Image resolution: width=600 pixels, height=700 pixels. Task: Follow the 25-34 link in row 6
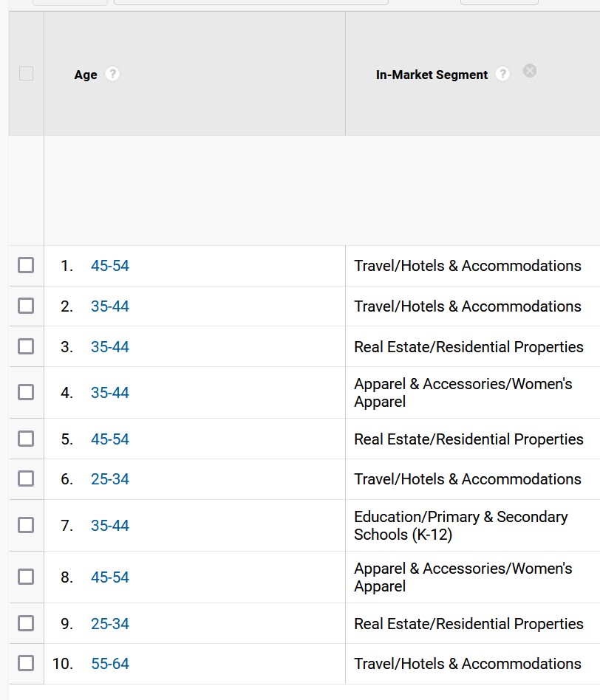110,479
